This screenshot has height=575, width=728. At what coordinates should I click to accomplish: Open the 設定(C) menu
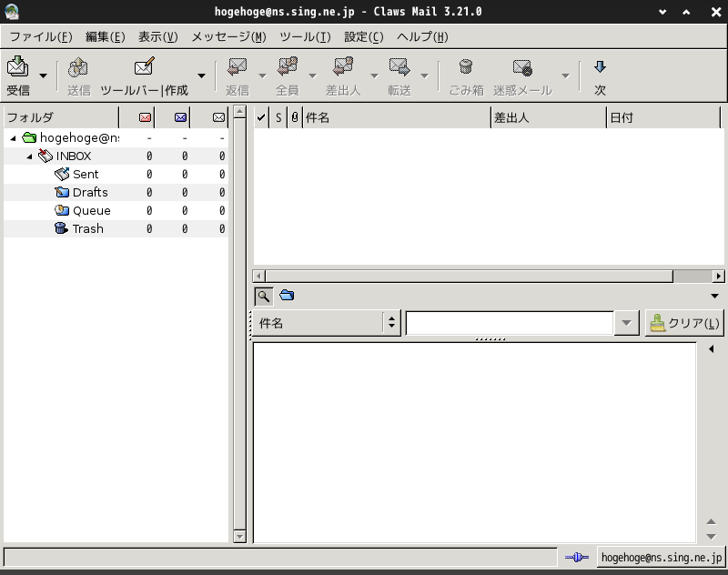[x=363, y=36]
